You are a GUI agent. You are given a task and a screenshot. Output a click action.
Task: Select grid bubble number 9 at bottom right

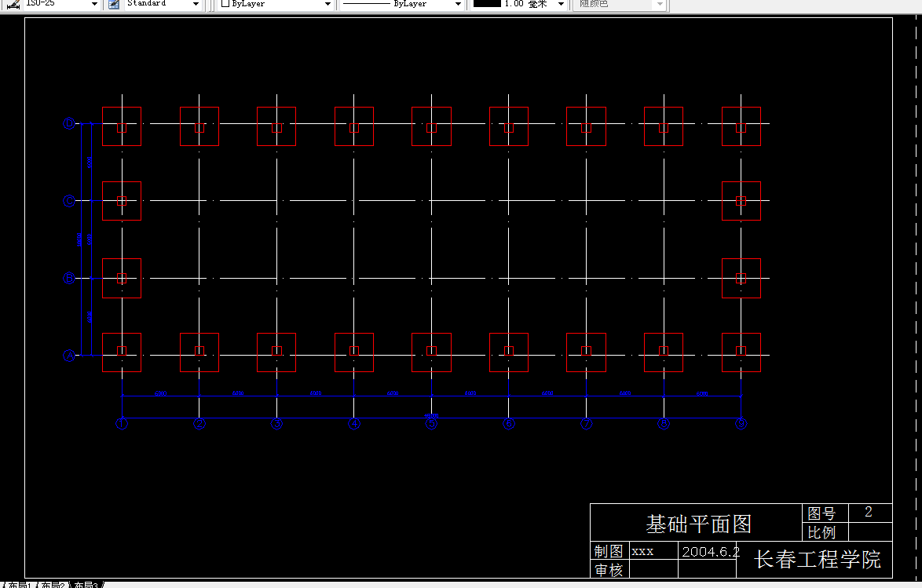pyautogui.click(x=741, y=423)
